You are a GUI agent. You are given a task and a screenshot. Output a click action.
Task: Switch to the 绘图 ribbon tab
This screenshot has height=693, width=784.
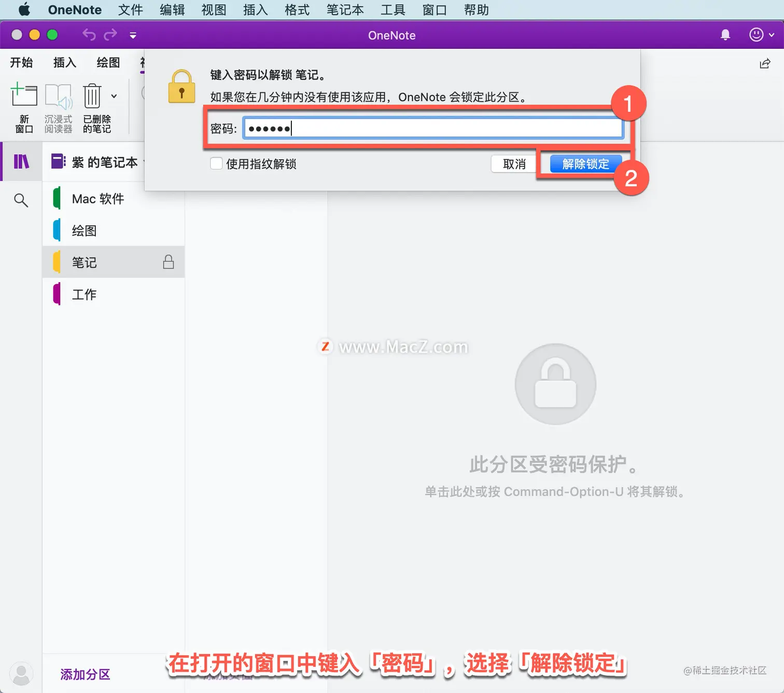(108, 63)
